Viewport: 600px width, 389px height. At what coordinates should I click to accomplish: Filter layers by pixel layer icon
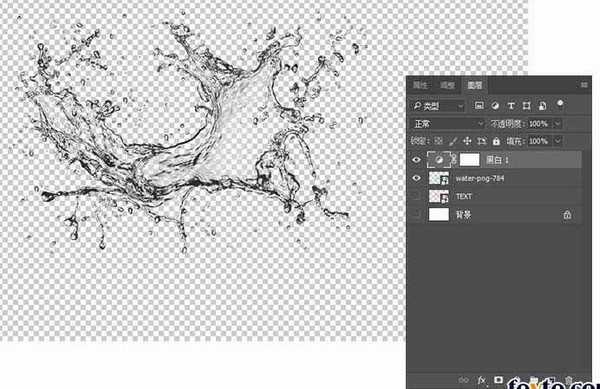479,106
